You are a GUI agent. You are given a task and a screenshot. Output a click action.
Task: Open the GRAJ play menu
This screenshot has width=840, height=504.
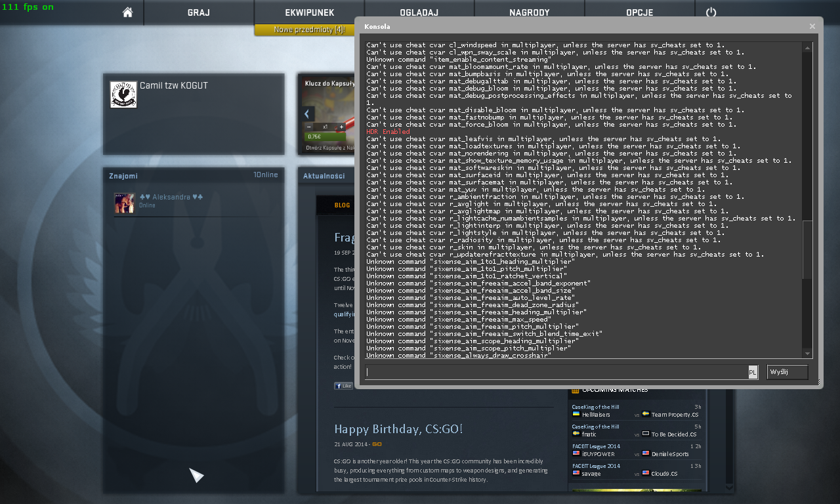click(198, 12)
